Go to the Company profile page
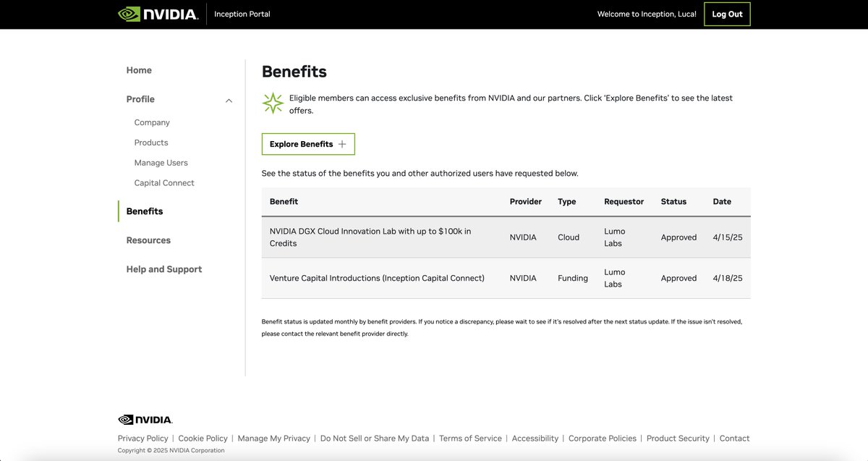868x461 pixels. coord(152,122)
